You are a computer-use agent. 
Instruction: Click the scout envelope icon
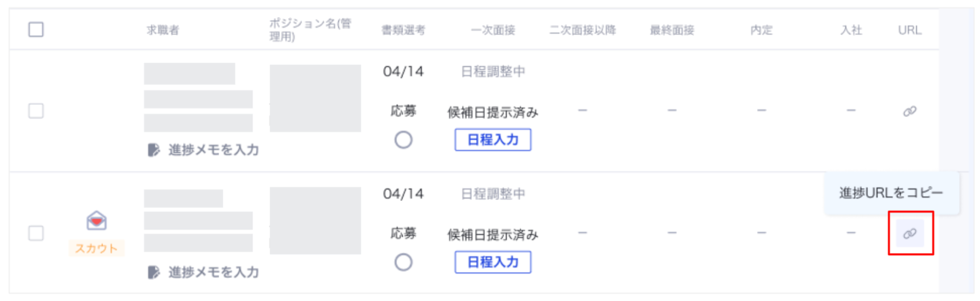point(97,221)
